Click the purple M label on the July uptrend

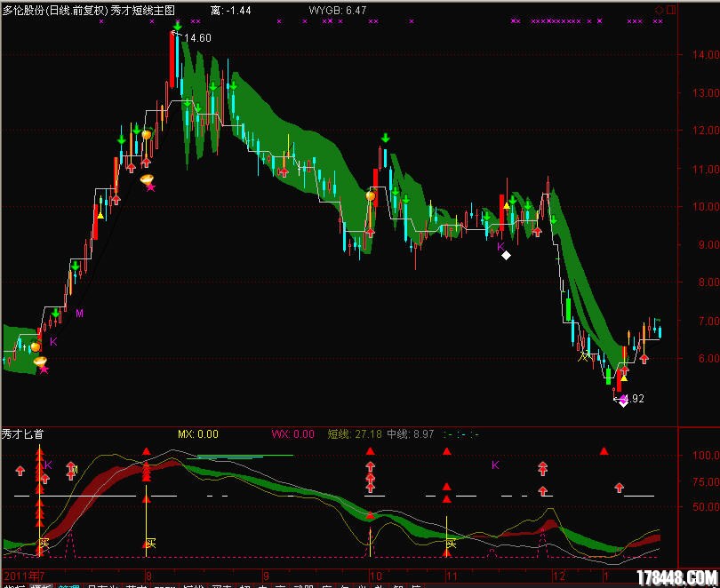[x=79, y=314]
